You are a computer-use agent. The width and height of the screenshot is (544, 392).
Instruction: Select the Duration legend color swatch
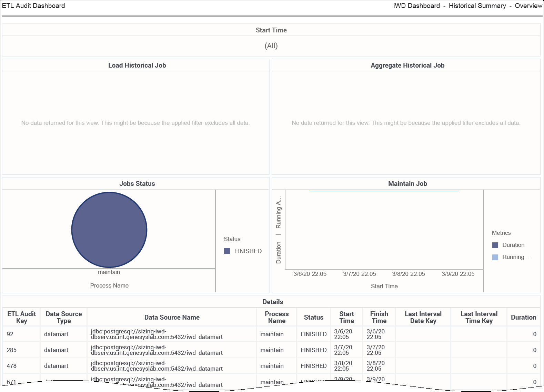point(495,245)
